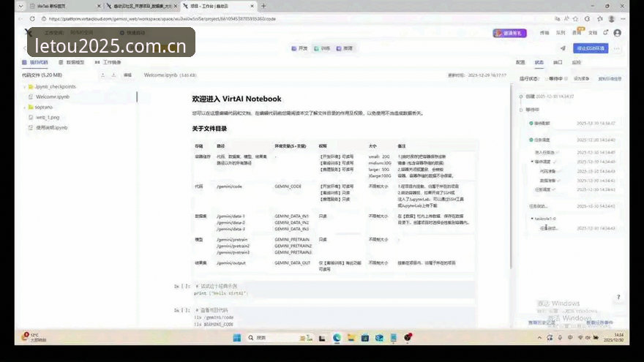Viewport: 644px width, 362px height.
Task: Click the purple 邀请有礼 banner button
Action: pyautogui.click(x=509, y=33)
